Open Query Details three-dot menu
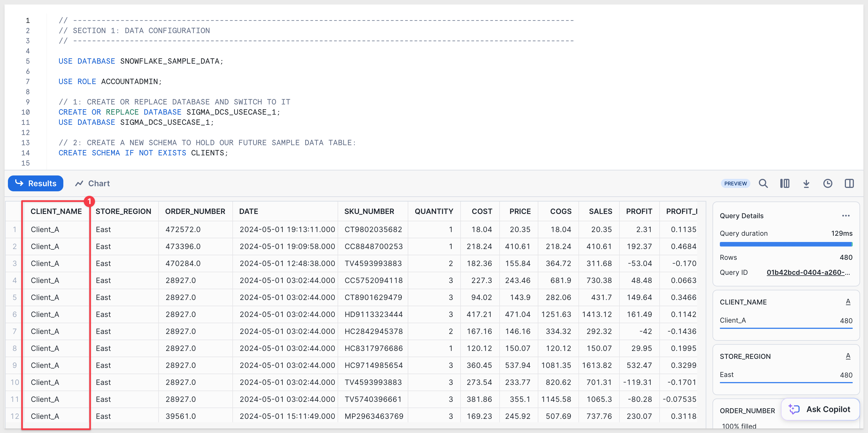Image resolution: width=868 pixels, height=433 pixels. click(846, 216)
